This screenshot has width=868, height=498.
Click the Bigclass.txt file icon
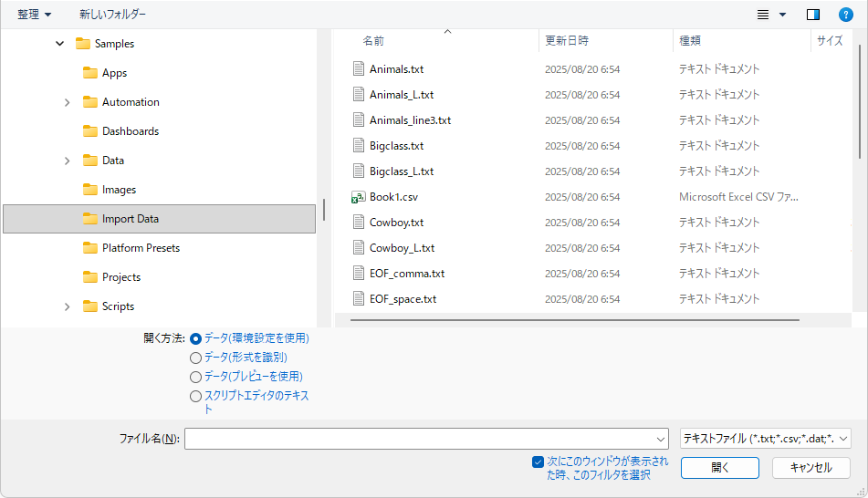[x=359, y=146]
